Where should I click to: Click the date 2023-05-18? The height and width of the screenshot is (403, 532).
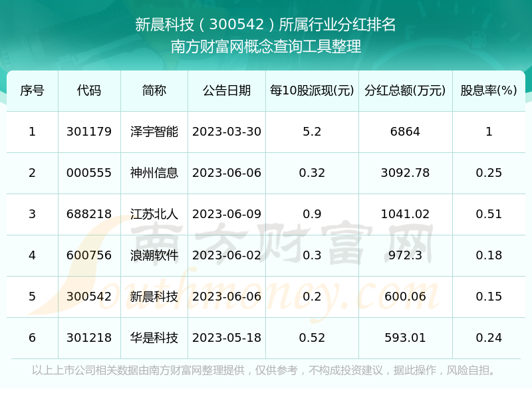(x=227, y=338)
